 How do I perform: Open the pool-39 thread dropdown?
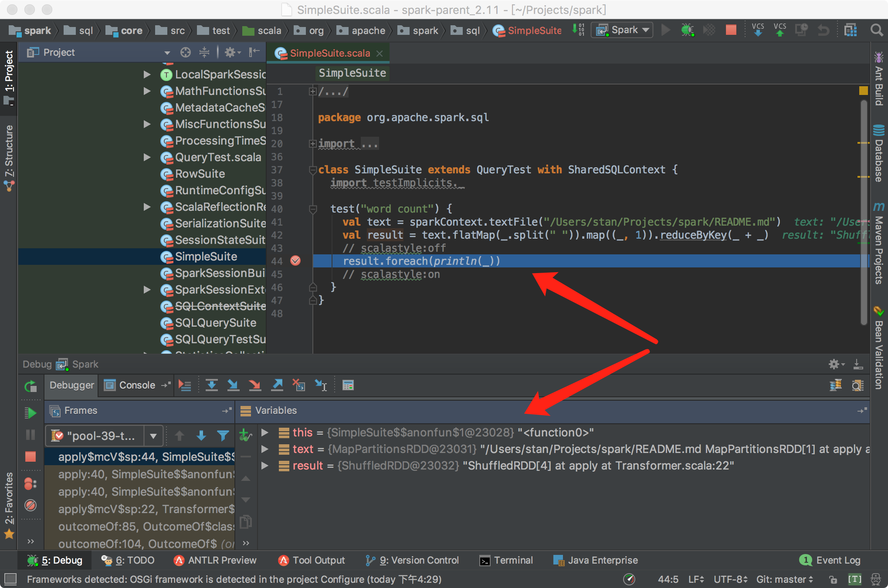[153, 436]
